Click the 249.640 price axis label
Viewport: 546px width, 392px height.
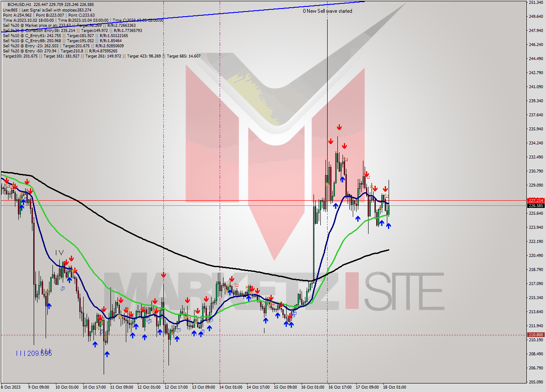pyautogui.click(x=535, y=17)
